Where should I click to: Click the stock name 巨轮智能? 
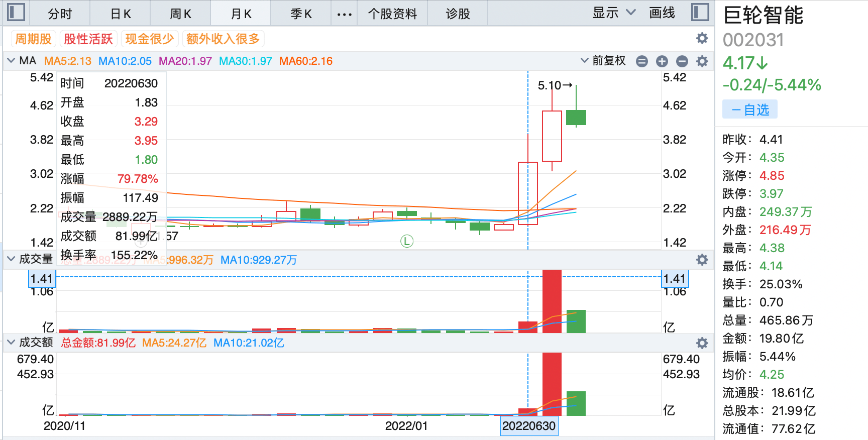click(x=764, y=15)
